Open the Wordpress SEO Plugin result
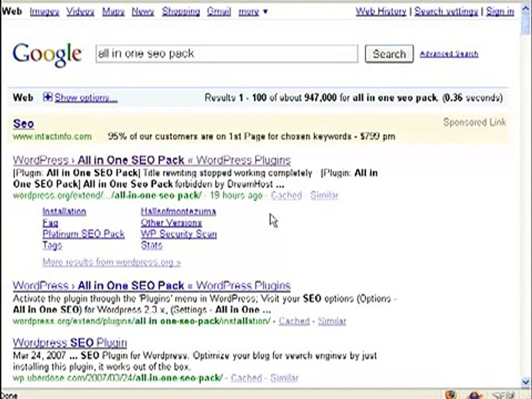Viewport: 532px width, 399px height. tap(70, 342)
